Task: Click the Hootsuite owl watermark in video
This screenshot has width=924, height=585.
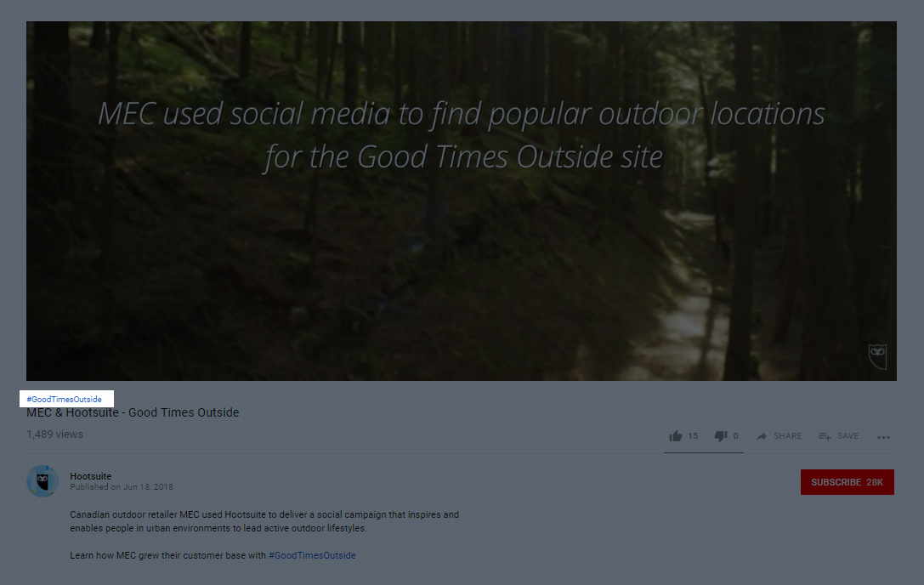Action: [877, 355]
